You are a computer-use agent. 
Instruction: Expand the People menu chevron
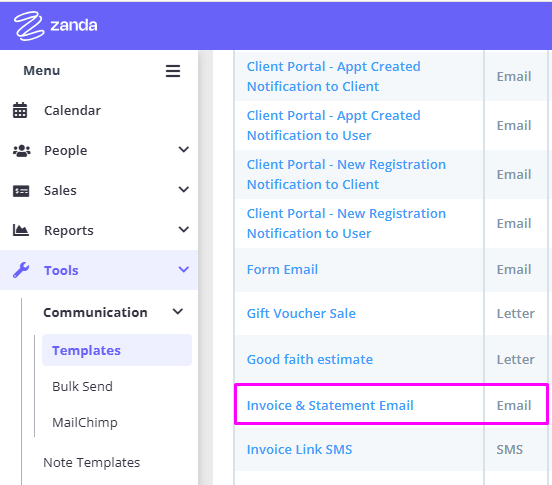pyautogui.click(x=183, y=150)
